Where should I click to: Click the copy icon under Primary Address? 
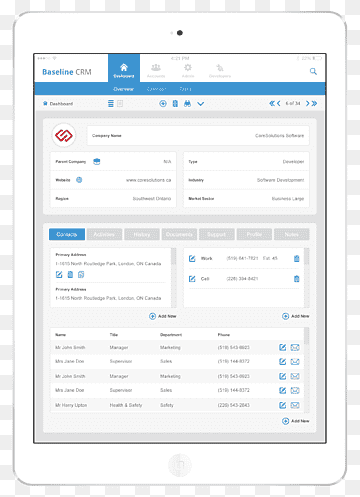pyautogui.click(x=81, y=275)
